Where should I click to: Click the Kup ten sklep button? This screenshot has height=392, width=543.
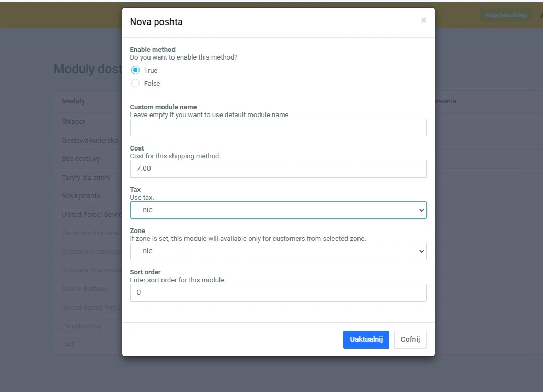[505, 15]
